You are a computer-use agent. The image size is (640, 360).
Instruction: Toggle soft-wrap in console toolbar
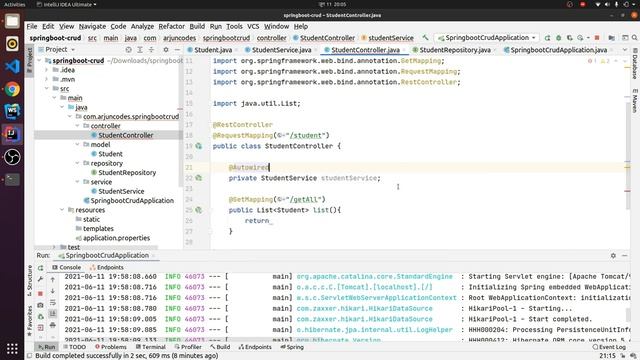(53, 302)
